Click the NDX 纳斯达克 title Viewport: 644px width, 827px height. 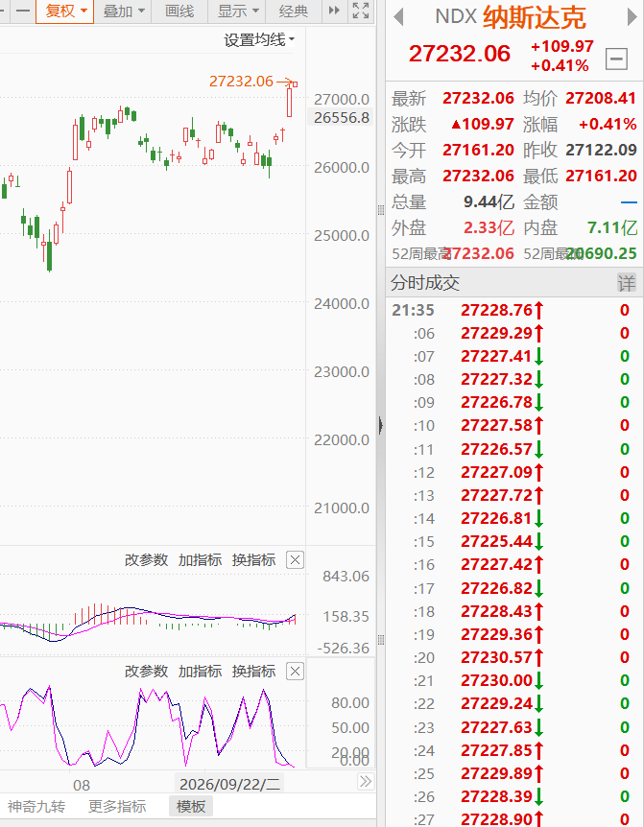point(511,17)
